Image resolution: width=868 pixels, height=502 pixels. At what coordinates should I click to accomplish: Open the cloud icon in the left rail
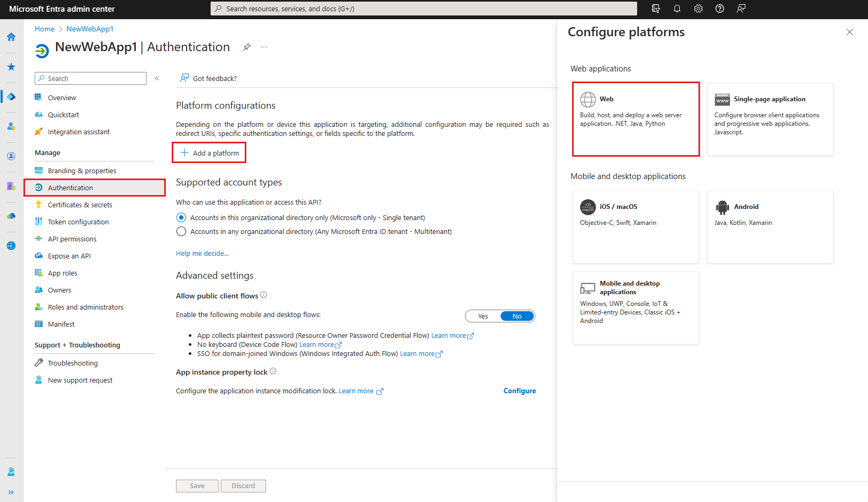11,216
